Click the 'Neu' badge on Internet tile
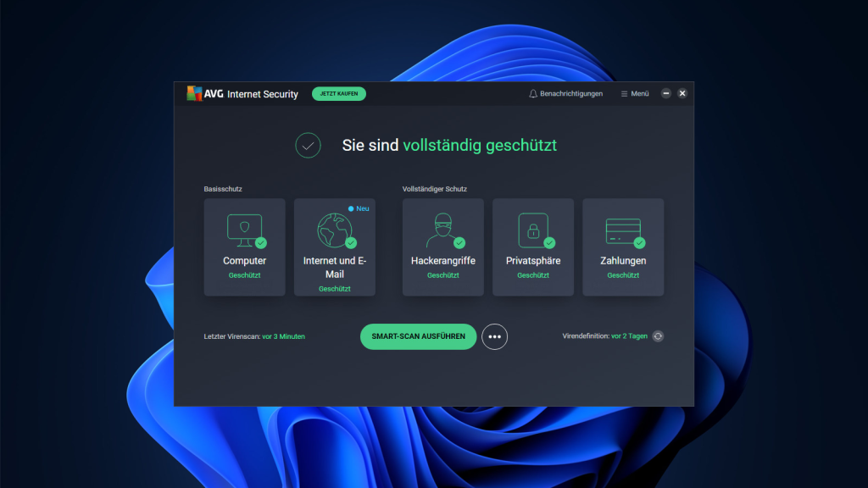The width and height of the screenshot is (868, 488). tap(359, 208)
